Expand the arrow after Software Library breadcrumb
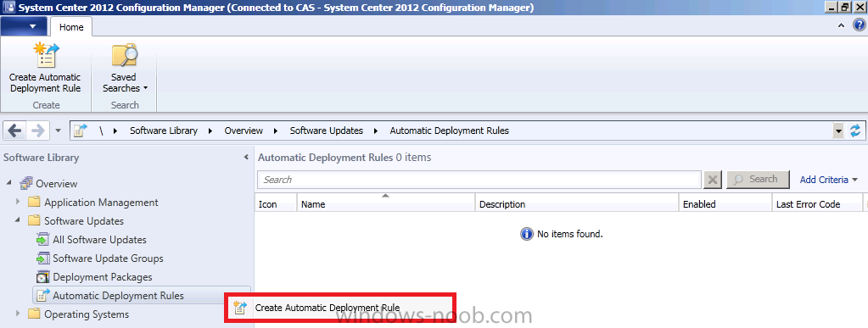This screenshot has height=328, width=868. (x=210, y=131)
